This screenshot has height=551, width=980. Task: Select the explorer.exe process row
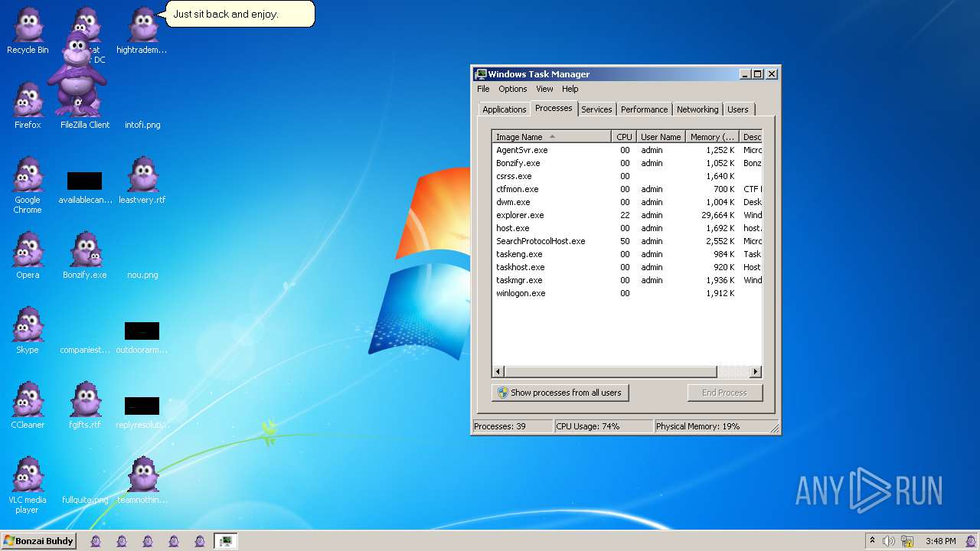(x=627, y=215)
